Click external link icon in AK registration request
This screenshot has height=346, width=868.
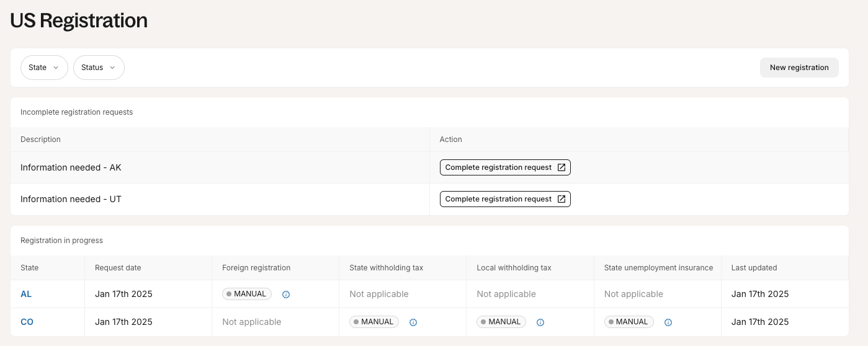click(x=561, y=167)
